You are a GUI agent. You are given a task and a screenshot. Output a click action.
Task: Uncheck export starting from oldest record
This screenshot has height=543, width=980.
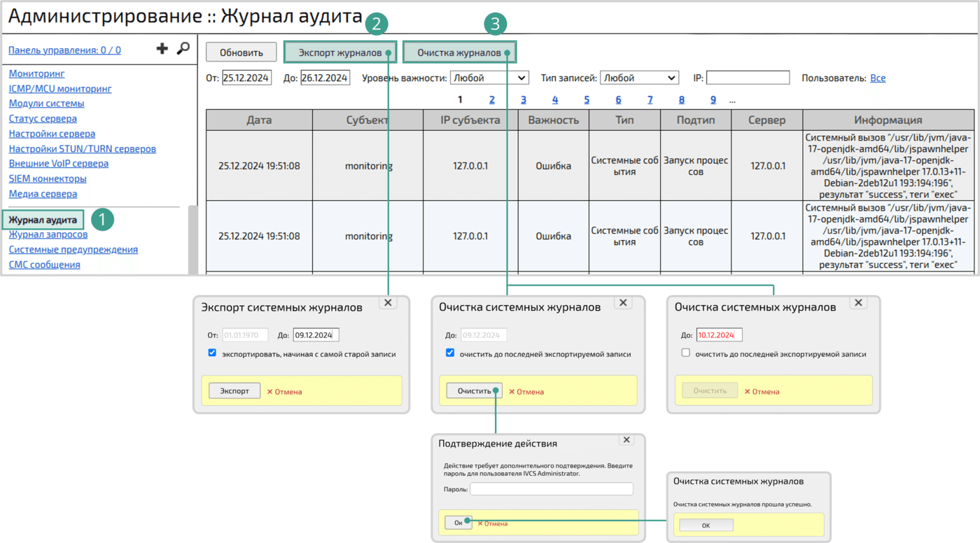(x=212, y=353)
